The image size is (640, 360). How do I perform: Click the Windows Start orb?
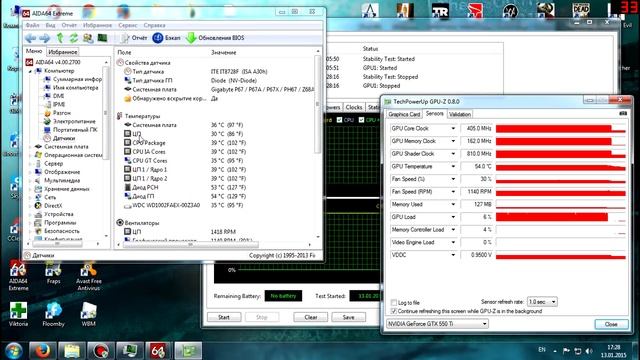(x=13, y=351)
